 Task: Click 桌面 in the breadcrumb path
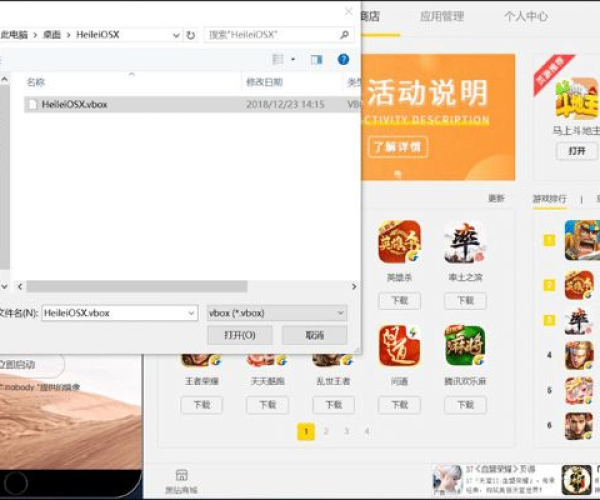pyautogui.click(x=52, y=35)
